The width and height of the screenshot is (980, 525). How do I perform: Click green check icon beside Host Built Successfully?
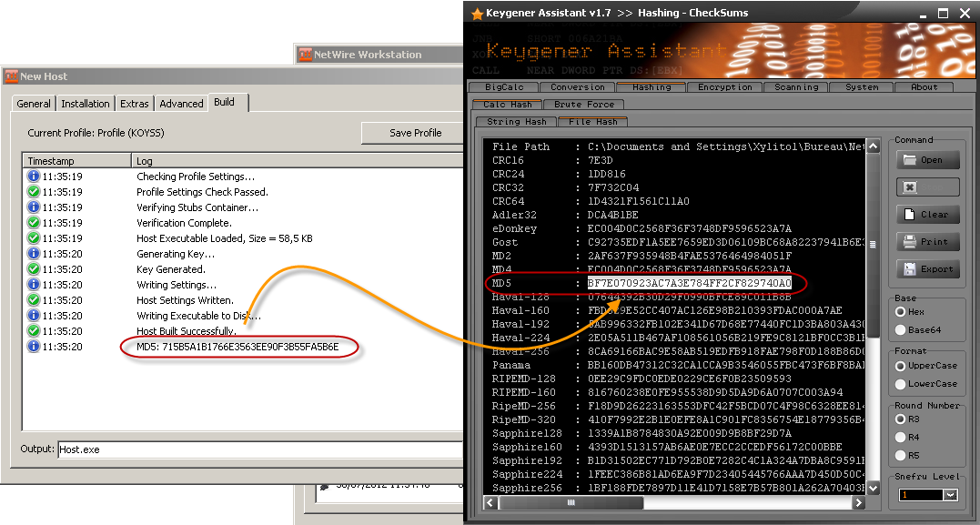coord(33,331)
